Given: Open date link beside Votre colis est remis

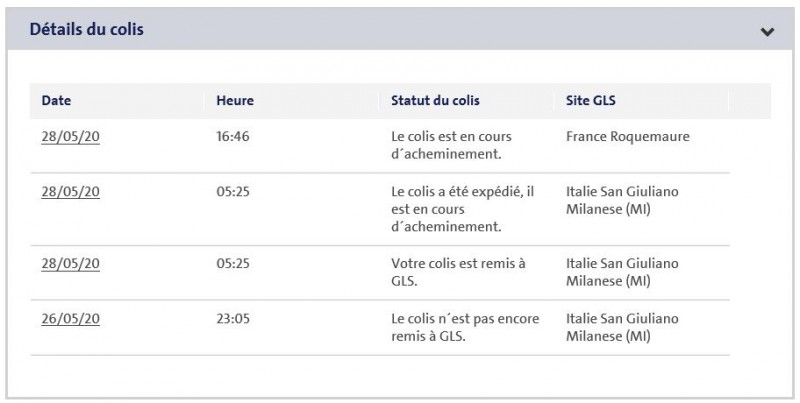Looking at the screenshot, I should pyautogui.click(x=70, y=263).
